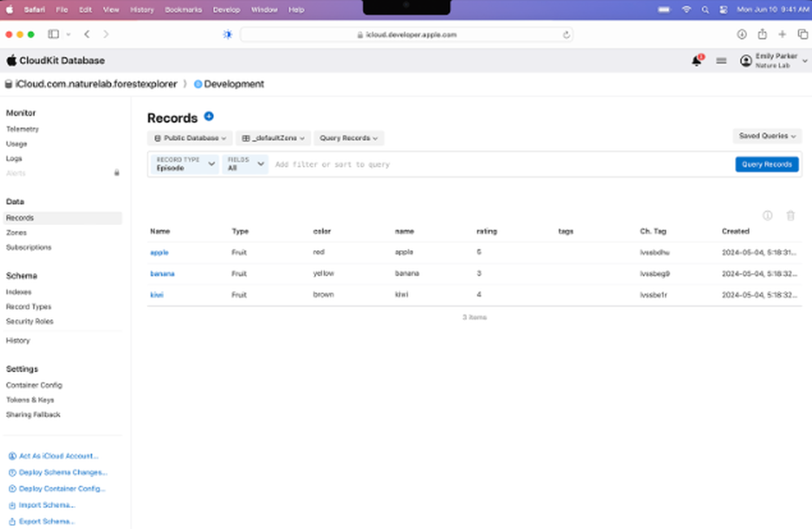
Task: Click the sidebar dropdown chevron next to sidebar icon
Action: pyautogui.click(x=68, y=34)
